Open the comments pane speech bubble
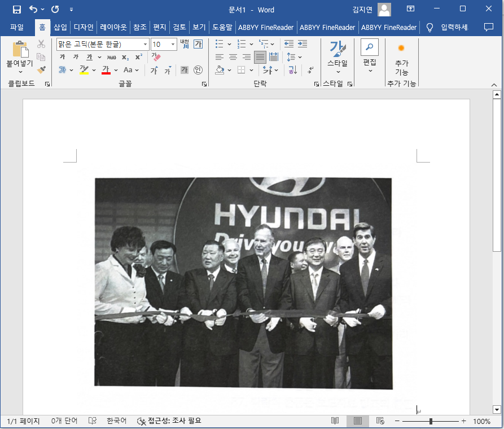The image size is (504, 429). point(489,27)
